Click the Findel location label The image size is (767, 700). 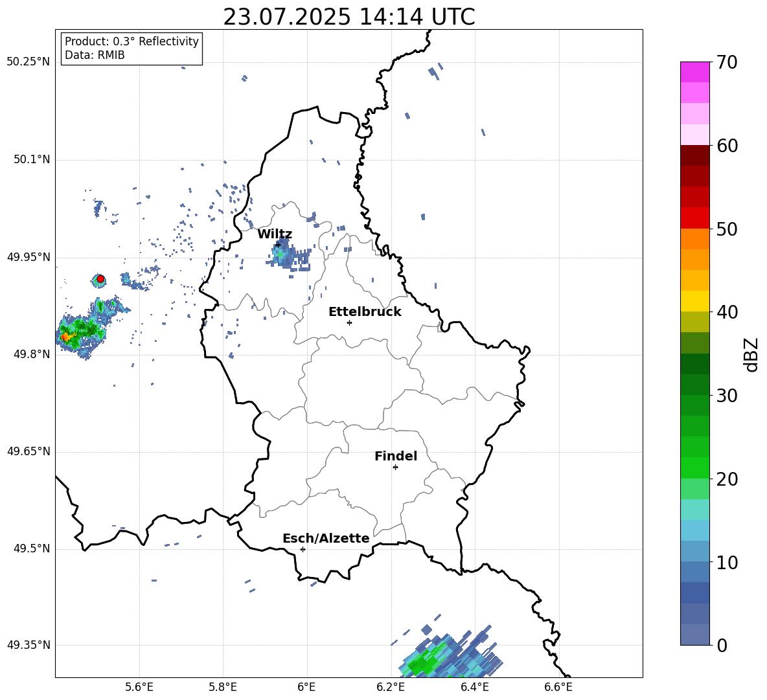click(396, 456)
